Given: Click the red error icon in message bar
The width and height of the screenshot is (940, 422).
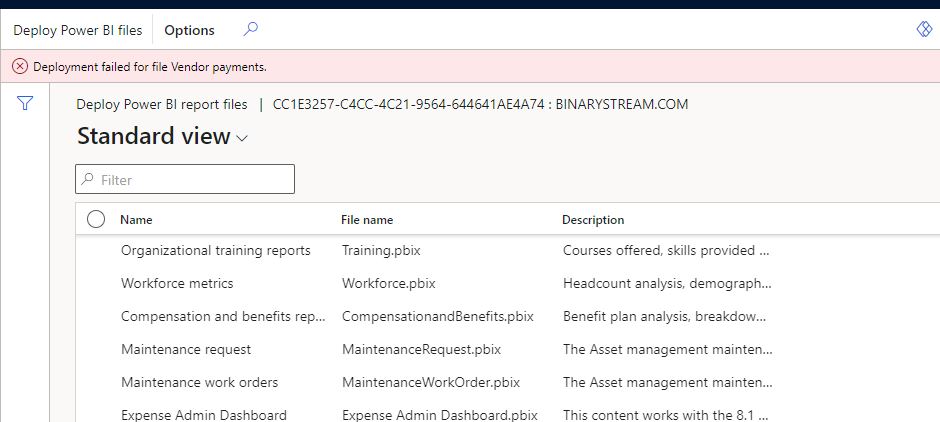Looking at the screenshot, I should (x=20, y=67).
